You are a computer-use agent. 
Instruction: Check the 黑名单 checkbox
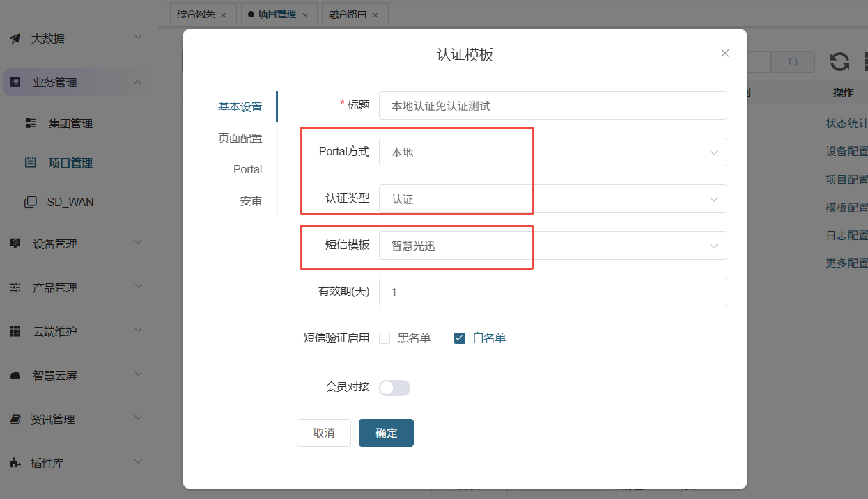[x=385, y=338]
